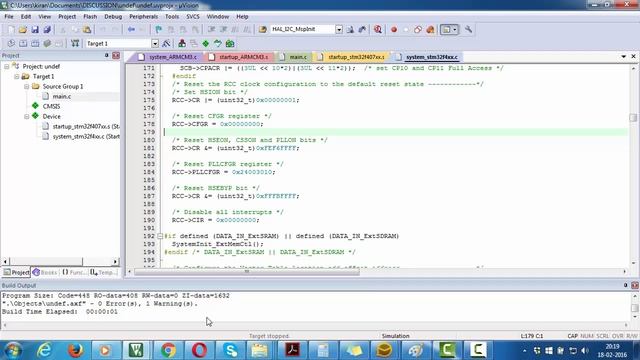This screenshot has width=640, height=360.
Task: Select startup_stm32f407xx.s in the project tree
Action: (81, 127)
